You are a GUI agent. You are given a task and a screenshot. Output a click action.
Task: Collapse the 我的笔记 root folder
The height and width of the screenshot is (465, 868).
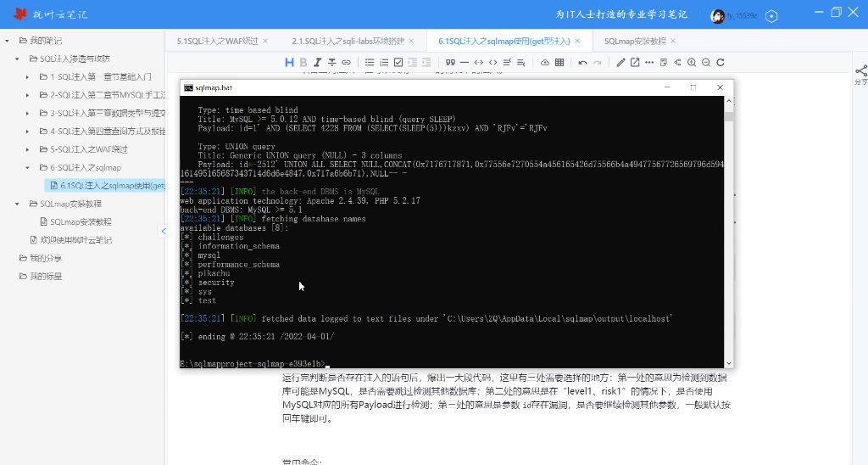[7, 41]
